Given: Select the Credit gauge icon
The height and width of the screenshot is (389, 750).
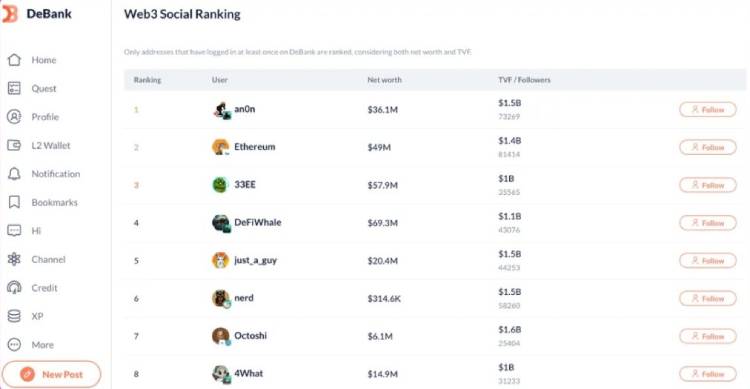Looking at the screenshot, I should coord(14,288).
